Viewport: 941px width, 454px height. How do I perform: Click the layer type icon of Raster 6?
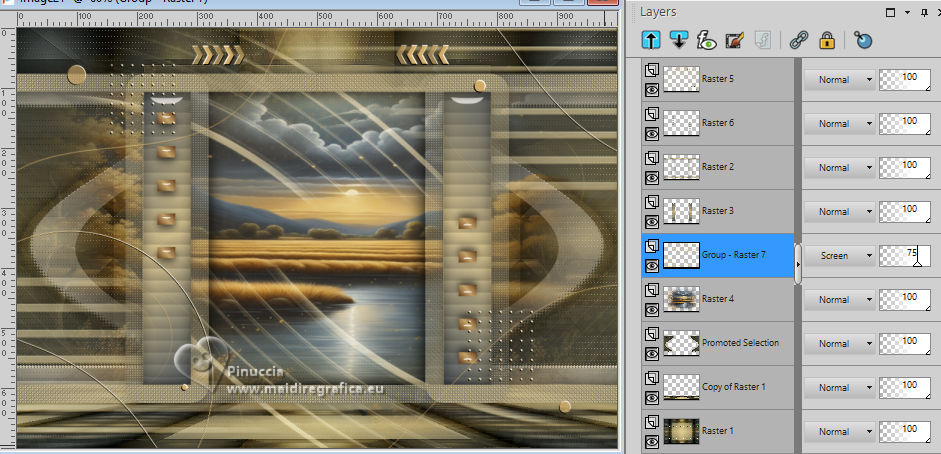tap(652, 115)
